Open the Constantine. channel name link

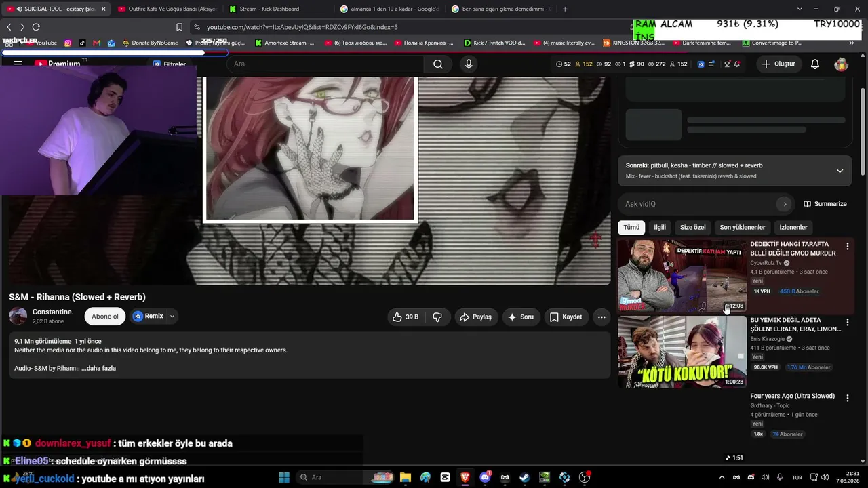click(53, 312)
